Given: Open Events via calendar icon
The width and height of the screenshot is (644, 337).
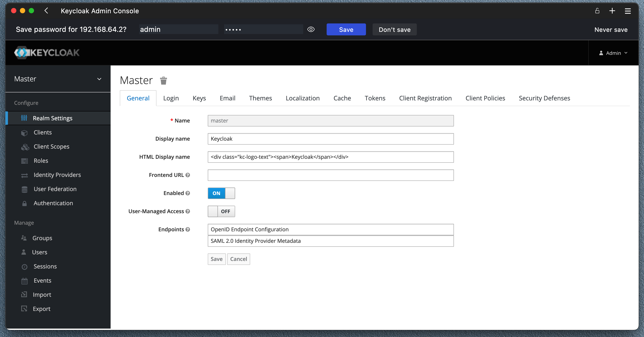Looking at the screenshot, I should [24, 281].
